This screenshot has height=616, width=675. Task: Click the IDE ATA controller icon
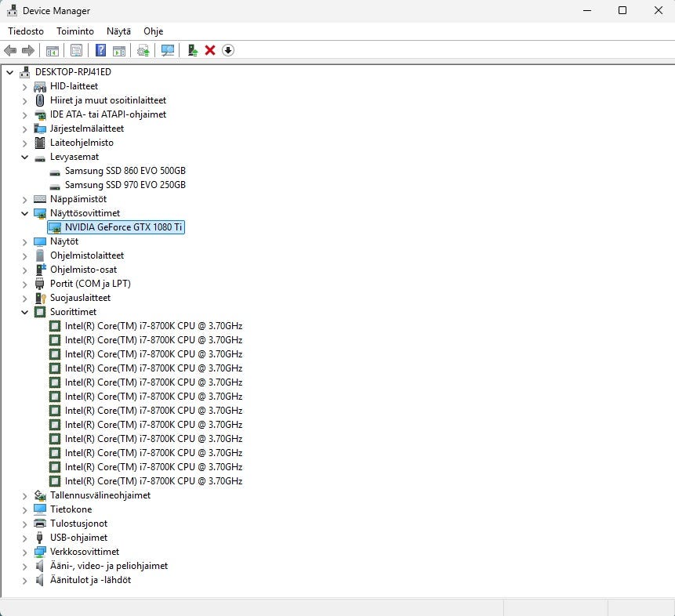point(40,115)
